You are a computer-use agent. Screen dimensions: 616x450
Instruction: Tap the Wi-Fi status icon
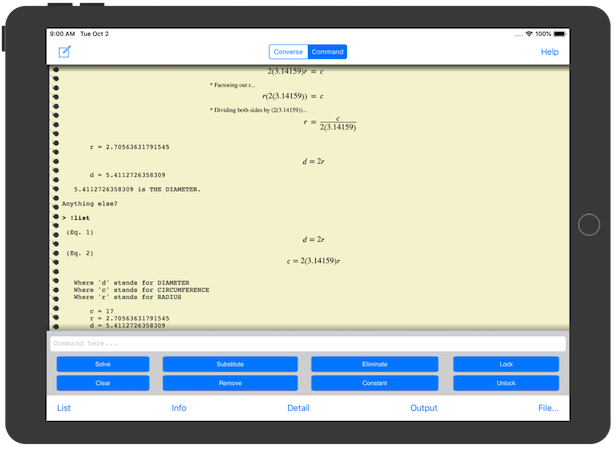pos(529,33)
